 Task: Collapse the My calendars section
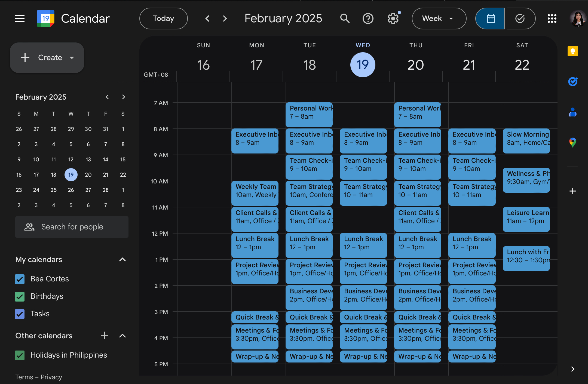pyautogui.click(x=122, y=260)
